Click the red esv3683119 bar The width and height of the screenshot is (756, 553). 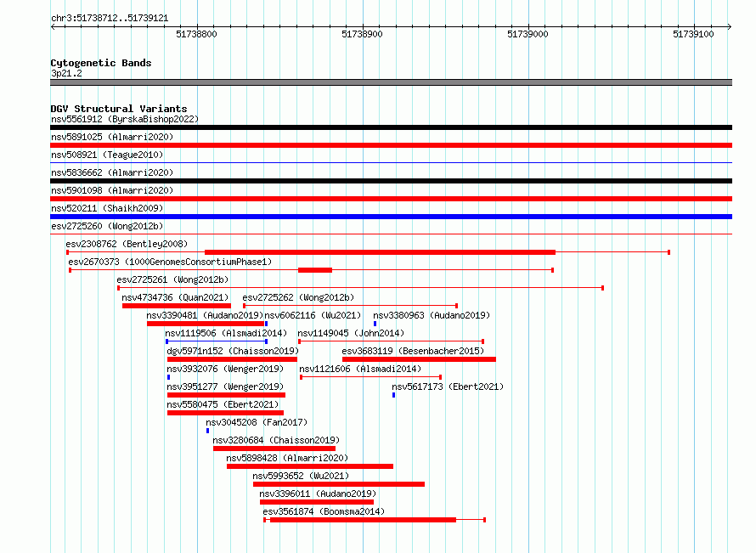click(x=419, y=359)
